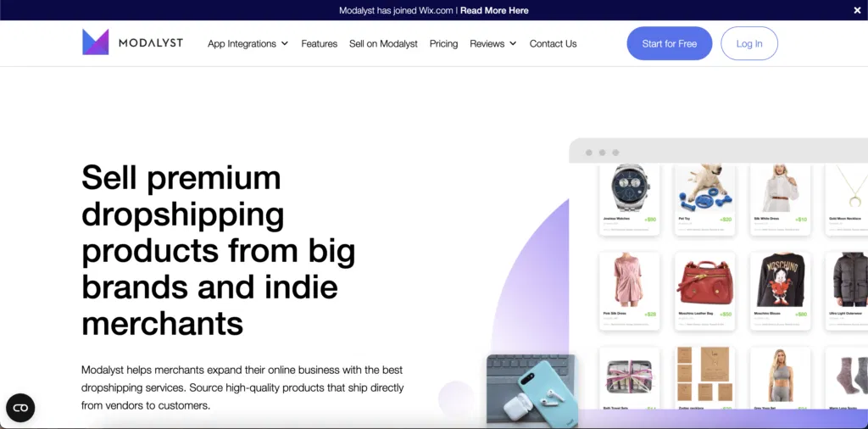Click the +$50 price on leather bag card
868x429 pixels.
(726, 315)
